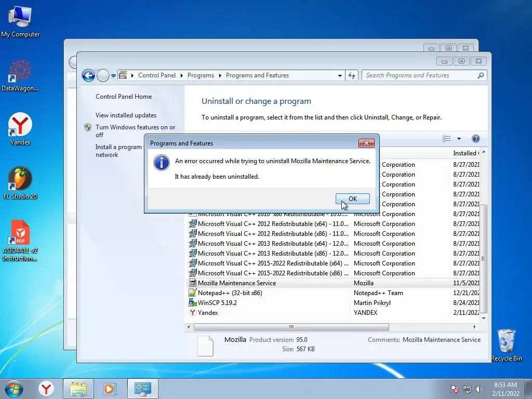This screenshot has height=399, width=532.
Task: Select Microsoft Visual C++ 2013 Redistributable (x86) row
Action: point(334,254)
